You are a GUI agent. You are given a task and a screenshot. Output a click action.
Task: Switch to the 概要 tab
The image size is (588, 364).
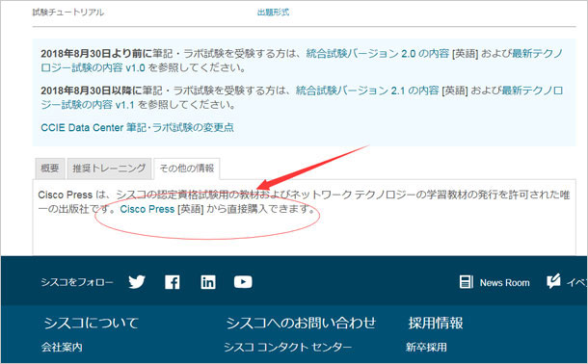tap(50, 169)
